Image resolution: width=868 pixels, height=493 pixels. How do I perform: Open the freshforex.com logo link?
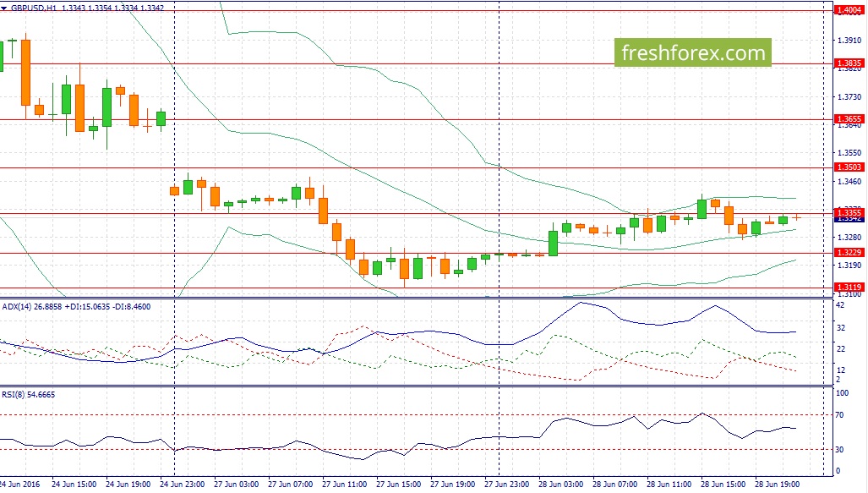(x=693, y=53)
